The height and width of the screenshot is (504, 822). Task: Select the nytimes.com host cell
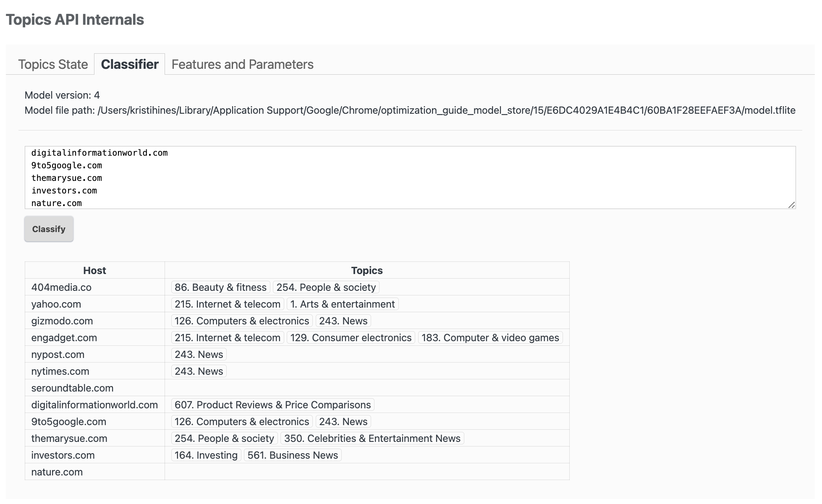(94, 371)
